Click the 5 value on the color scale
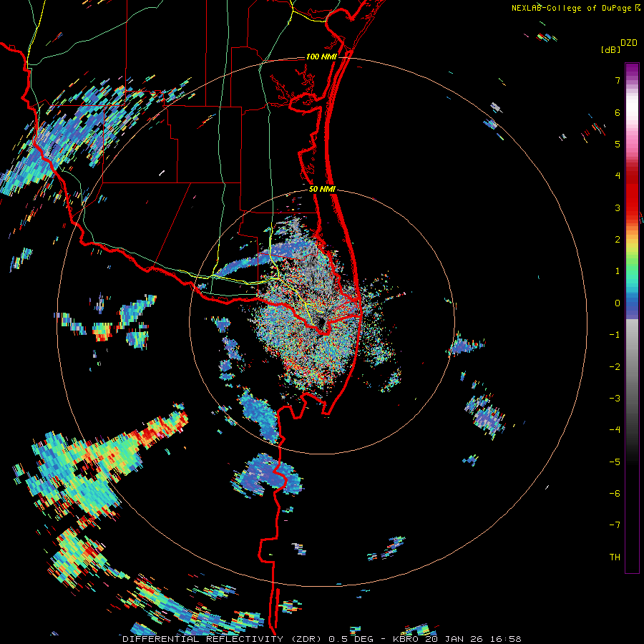The height and width of the screenshot is (644, 644). point(618,144)
